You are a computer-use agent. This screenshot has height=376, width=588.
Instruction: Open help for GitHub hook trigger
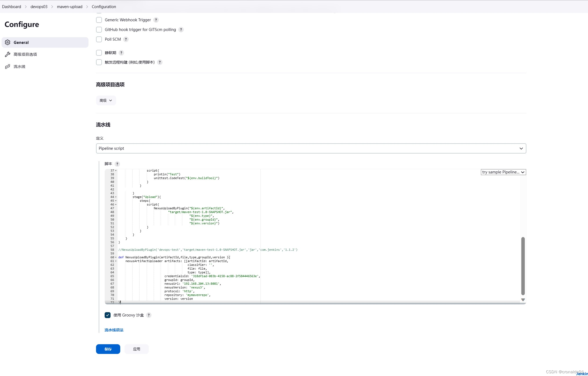[181, 30]
